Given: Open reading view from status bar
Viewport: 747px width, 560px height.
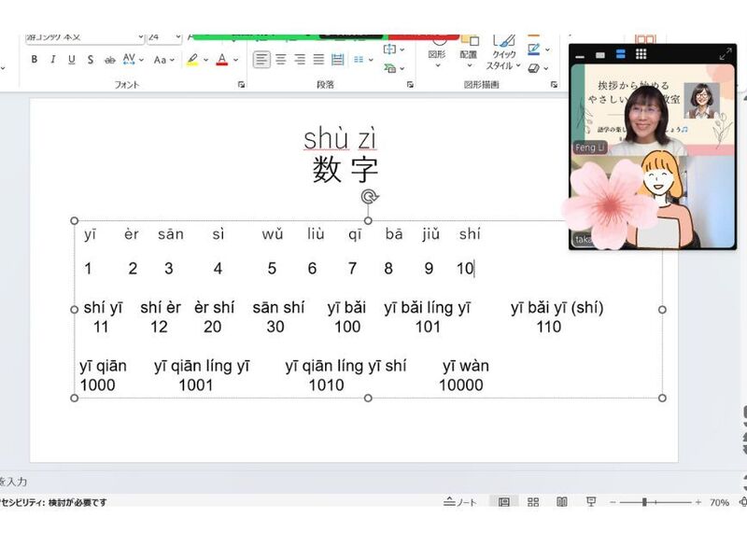Looking at the screenshot, I should (562, 502).
